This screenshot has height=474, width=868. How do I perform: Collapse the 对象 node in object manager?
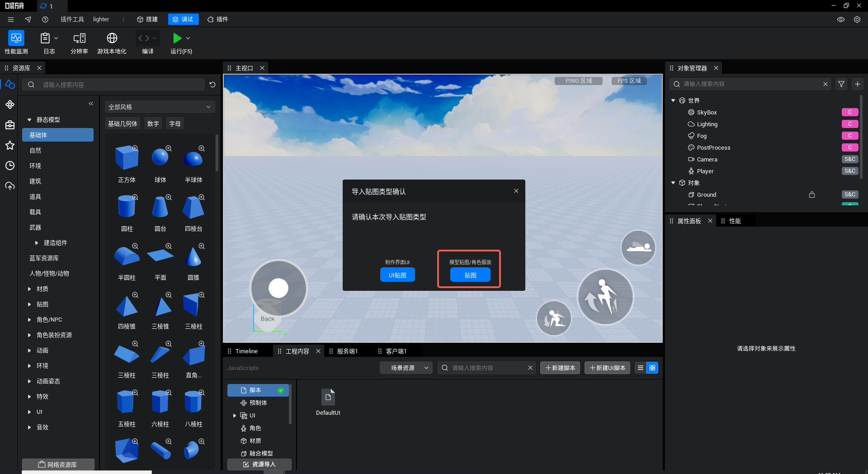tap(673, 183)
